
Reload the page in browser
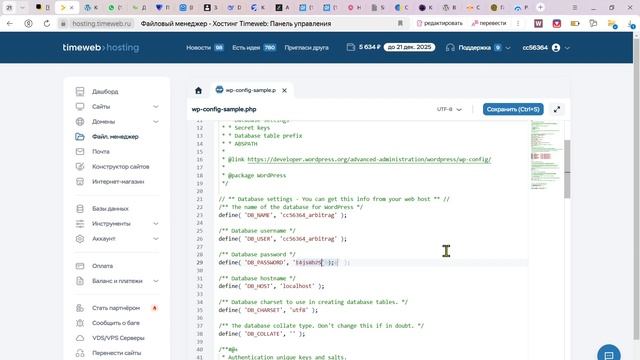pos(47,24)
